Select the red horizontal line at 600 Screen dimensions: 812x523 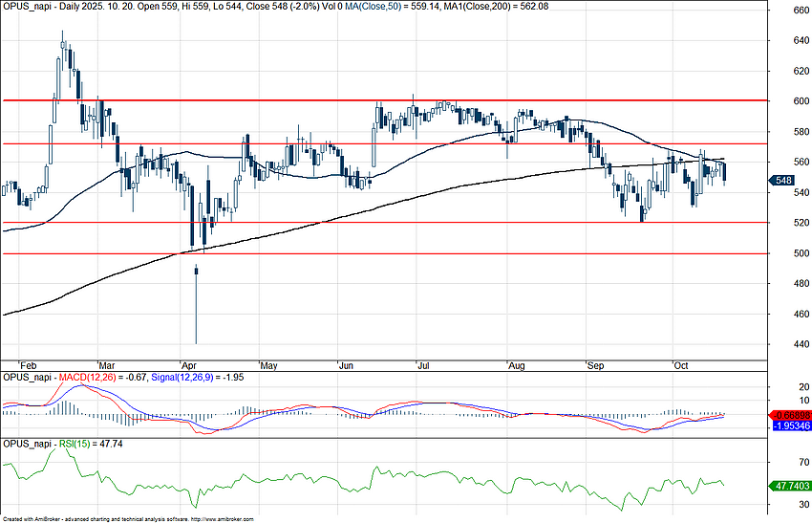coord(287,100)
